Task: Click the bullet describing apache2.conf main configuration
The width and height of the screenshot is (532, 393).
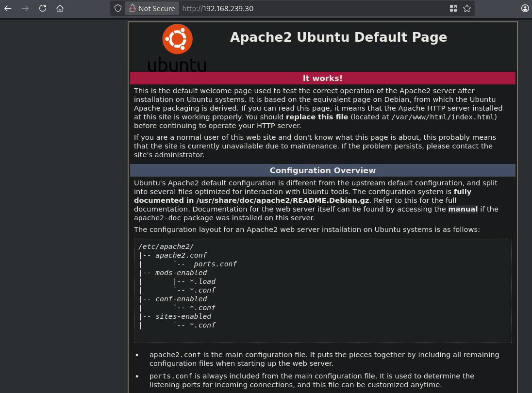Action: [324, 359]
